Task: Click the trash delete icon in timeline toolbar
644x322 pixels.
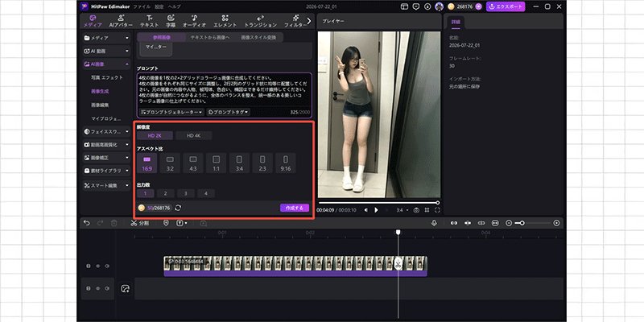Action: coord(114,223)
